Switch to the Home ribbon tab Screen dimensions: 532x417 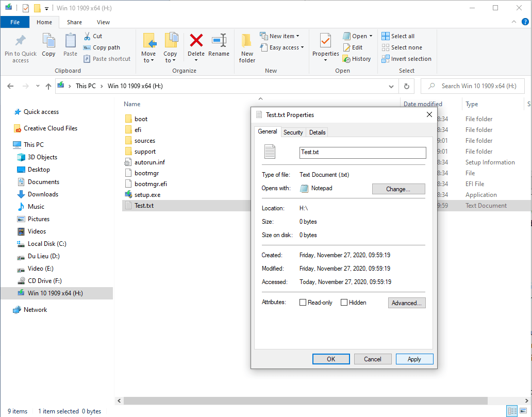(44, 22)
